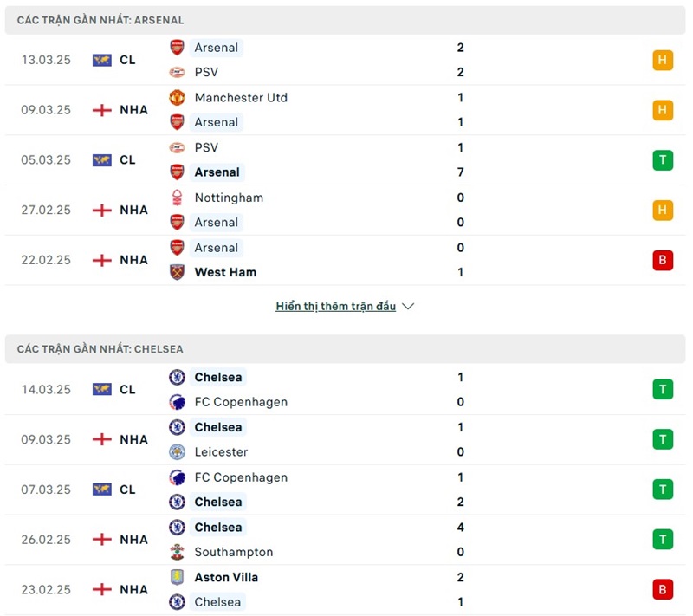Viewport: 693px width, 616px height.
Task: Click the Nottingham 0-0 Arsenal score row
Action: pyautogui.click(x=346, y=210)
